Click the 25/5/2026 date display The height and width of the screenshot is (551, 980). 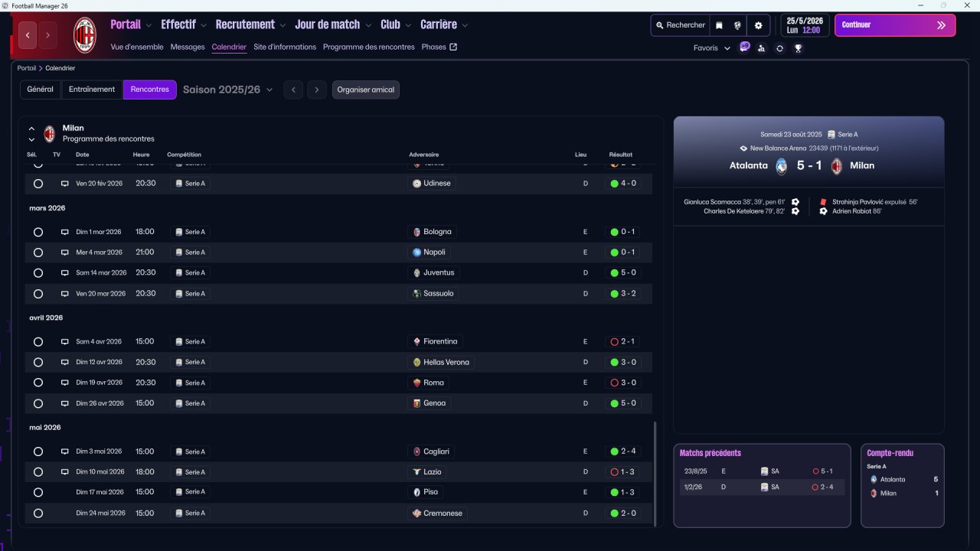coord(805,25)
